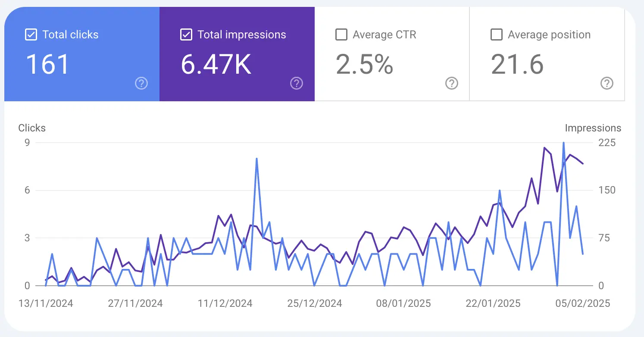Select the 21.6 average position value

click(517, 64)
